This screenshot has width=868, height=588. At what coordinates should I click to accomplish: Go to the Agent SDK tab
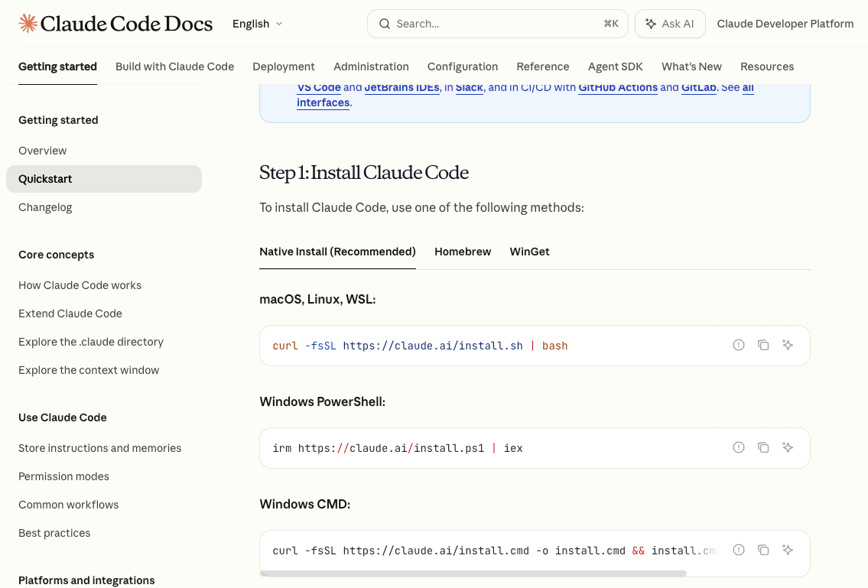(616, 67)
